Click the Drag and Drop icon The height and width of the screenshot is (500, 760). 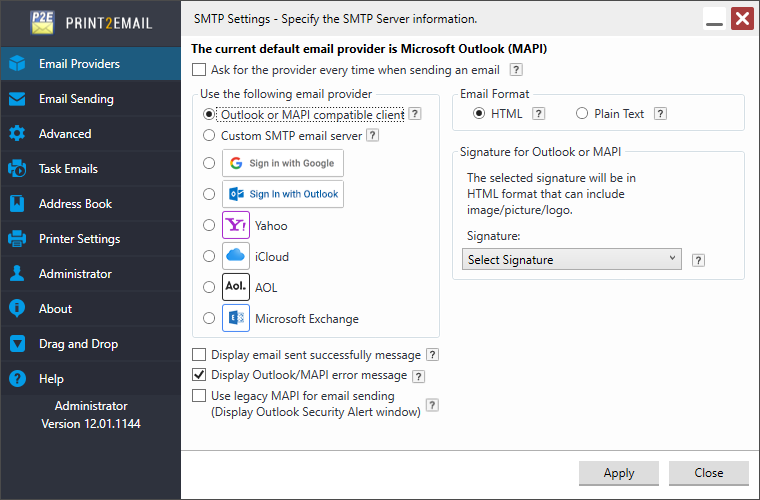click(17, 344)
